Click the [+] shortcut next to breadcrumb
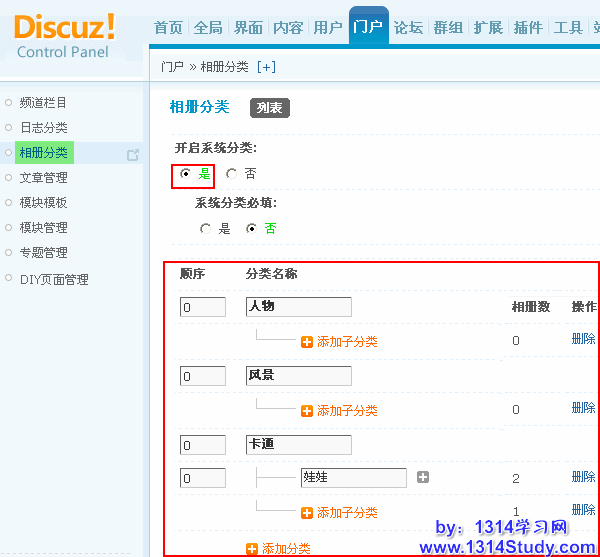 (x=266, y=67)
